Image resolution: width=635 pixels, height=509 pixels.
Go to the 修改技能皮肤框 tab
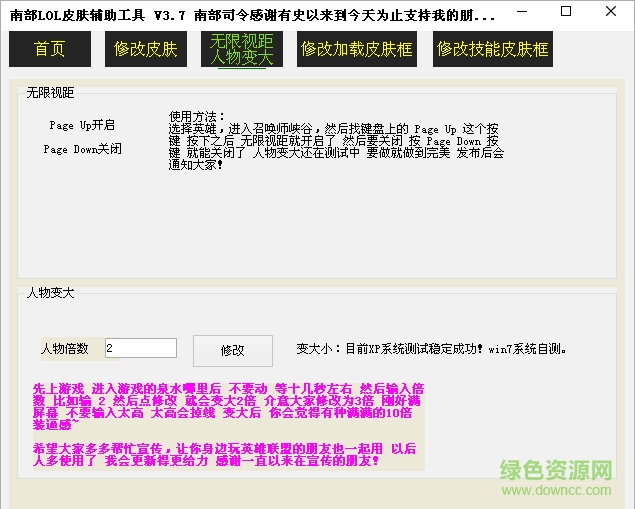tap(493, 49)
